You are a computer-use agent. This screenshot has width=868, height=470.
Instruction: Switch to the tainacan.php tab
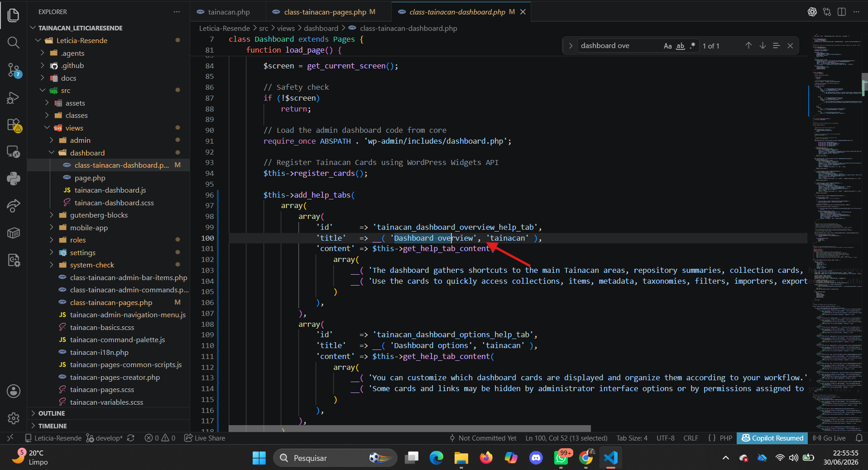224,12
